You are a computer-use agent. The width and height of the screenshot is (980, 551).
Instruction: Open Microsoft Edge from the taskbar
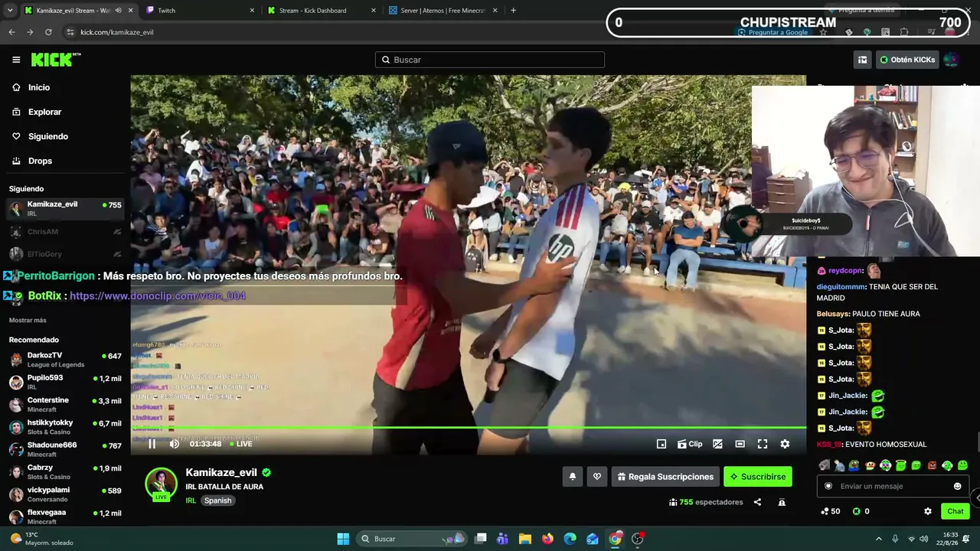(x=570, y=539)
